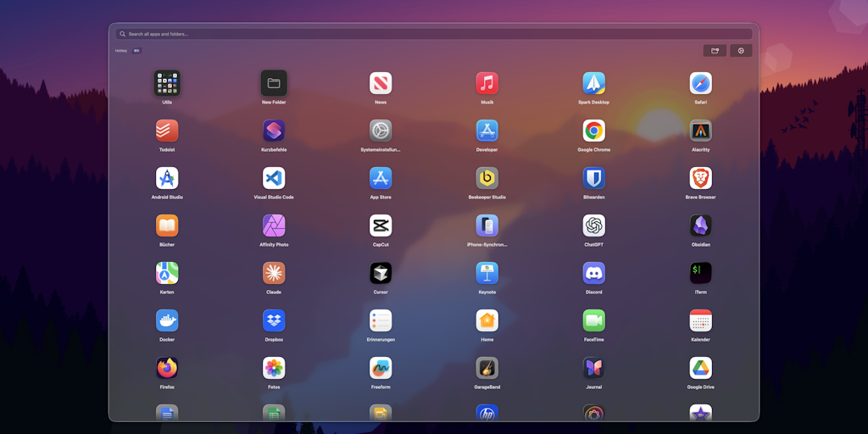Click the new folder button
The width and height of the screenshot is (868, 434).
pyautogui.click(x=715, y=50)
